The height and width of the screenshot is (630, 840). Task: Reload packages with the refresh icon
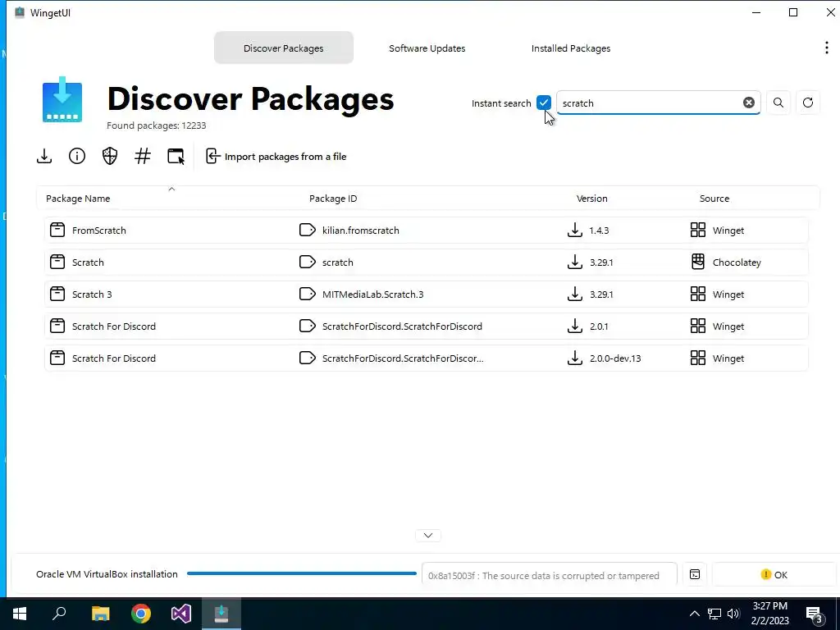pos(808,103)
